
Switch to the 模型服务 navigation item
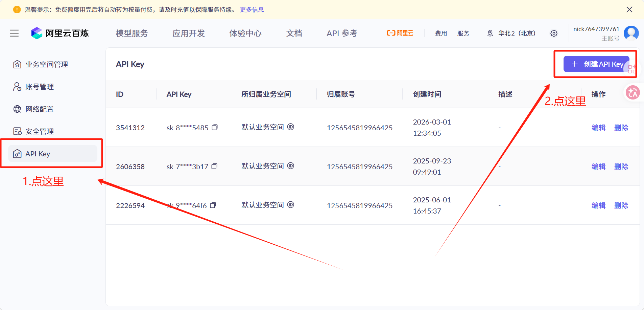tap(132, 33)
